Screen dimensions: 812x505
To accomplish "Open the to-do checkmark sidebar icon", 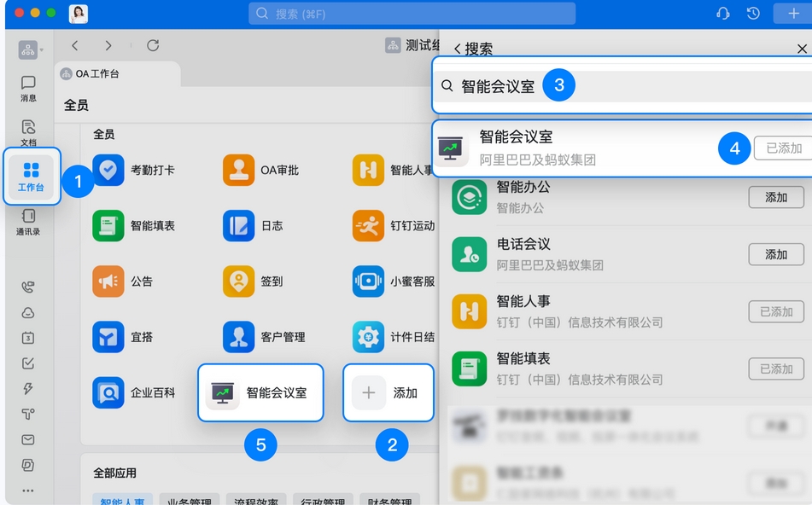I will click(x=28, y=363).
